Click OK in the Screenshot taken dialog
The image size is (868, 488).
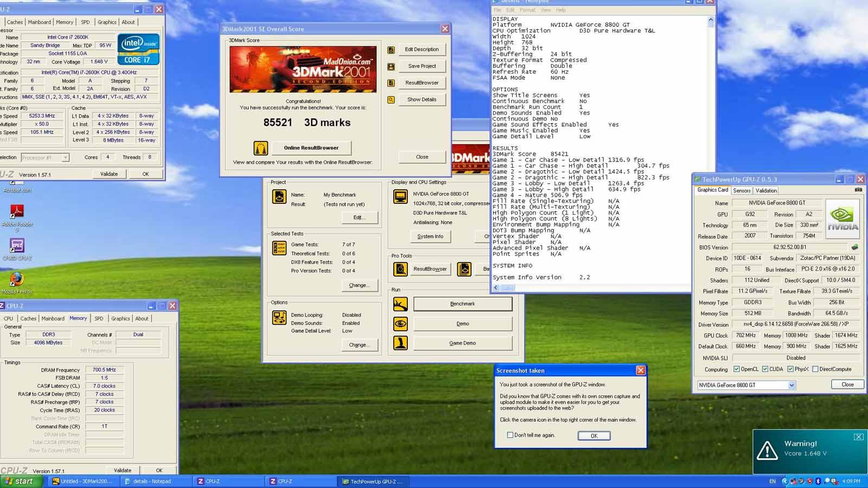[x=594, y=436]
